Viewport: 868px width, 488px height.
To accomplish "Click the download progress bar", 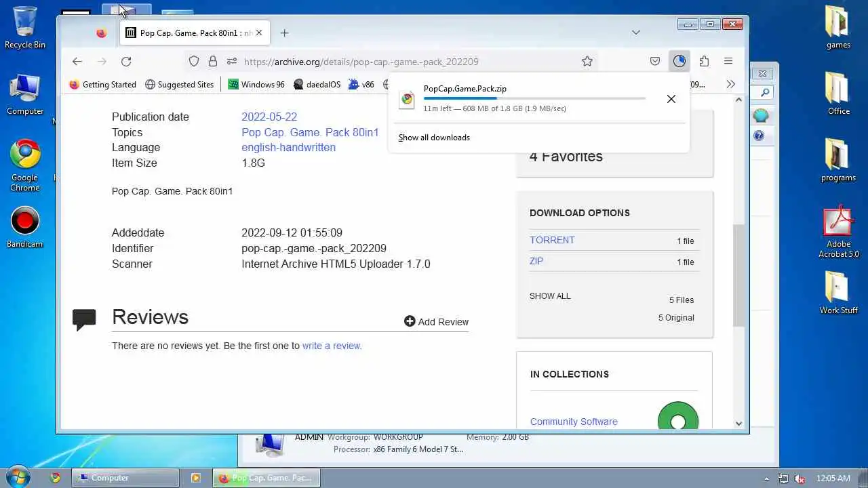I will tap(534, 98).
